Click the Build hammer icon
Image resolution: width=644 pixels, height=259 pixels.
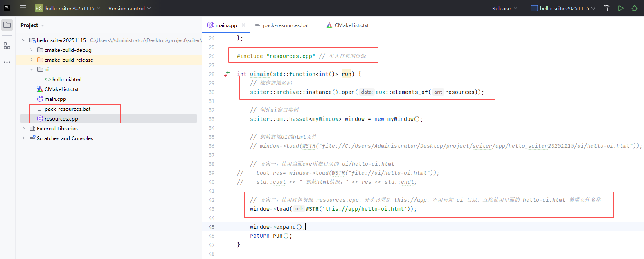(607, 8)
